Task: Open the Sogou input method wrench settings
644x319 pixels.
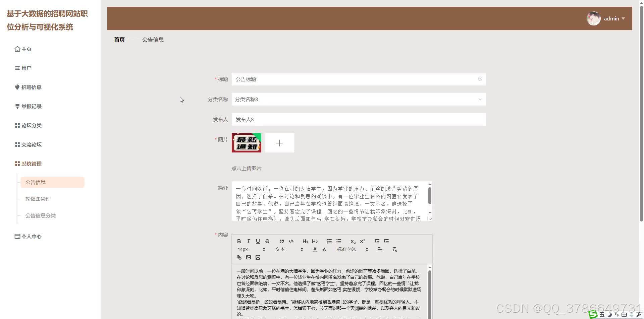Action: point(639,315)
